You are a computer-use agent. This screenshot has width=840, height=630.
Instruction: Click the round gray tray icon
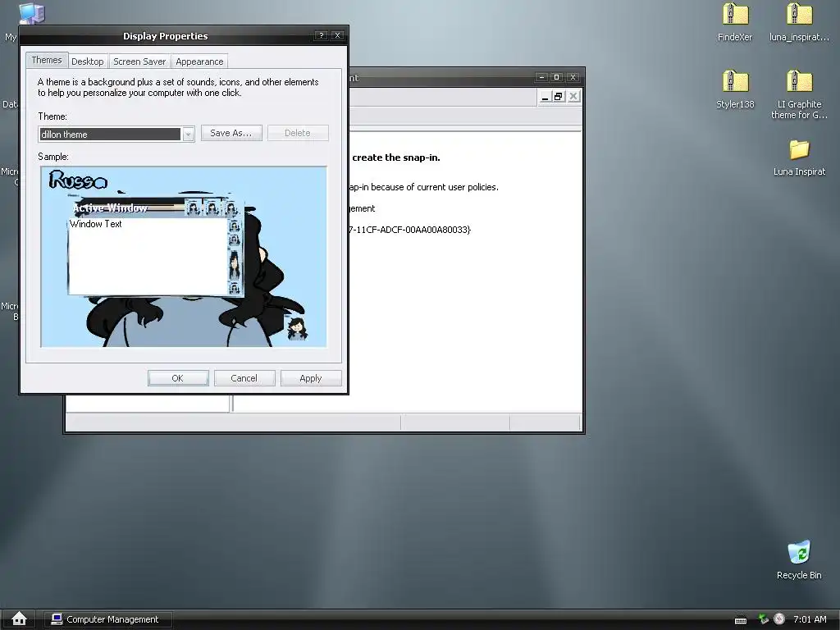[779, 619]
